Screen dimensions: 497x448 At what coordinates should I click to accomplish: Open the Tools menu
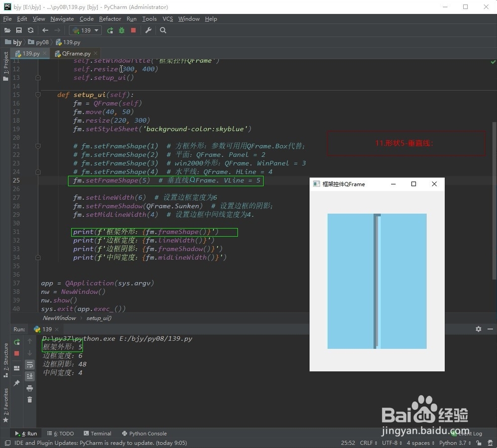click(x=149, y=19)
